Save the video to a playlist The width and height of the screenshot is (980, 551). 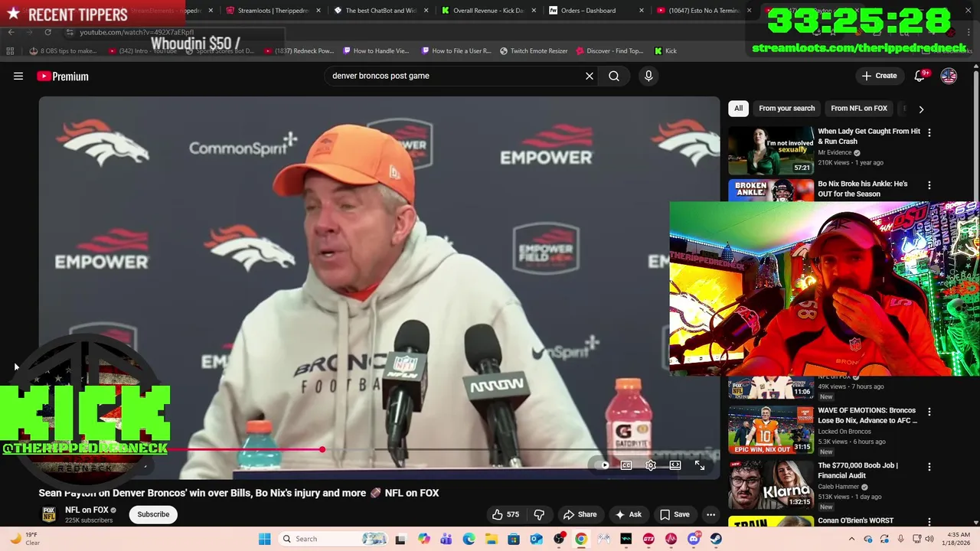pos(675,514)
